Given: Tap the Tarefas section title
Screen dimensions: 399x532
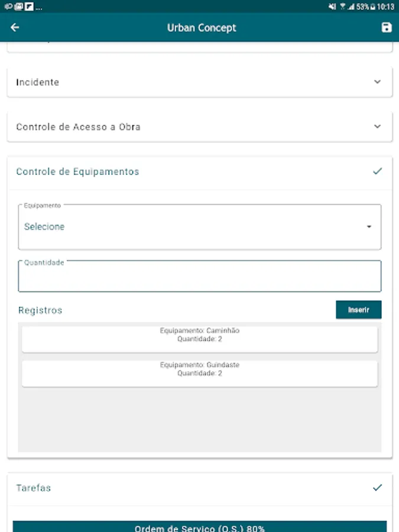Looking at the screenshot, I should pos(34,488).
